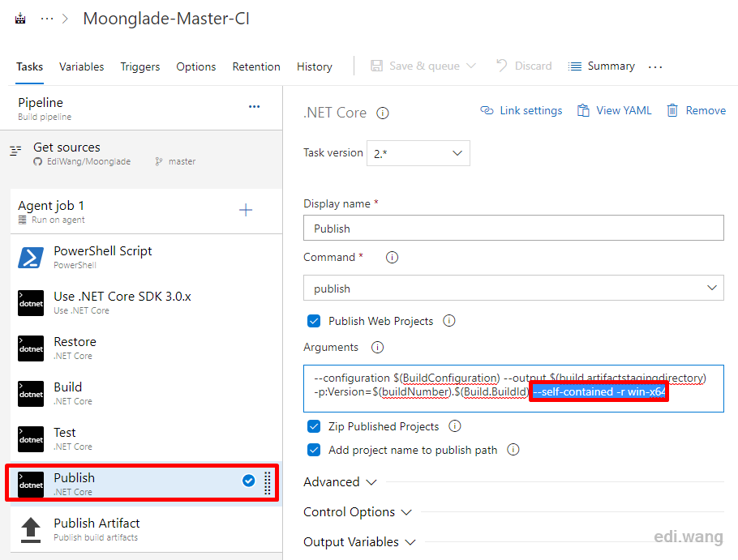Open the Command publish dropdown
Image resolution: width=738 pixels, height=560 pixels.
point(513,288)
